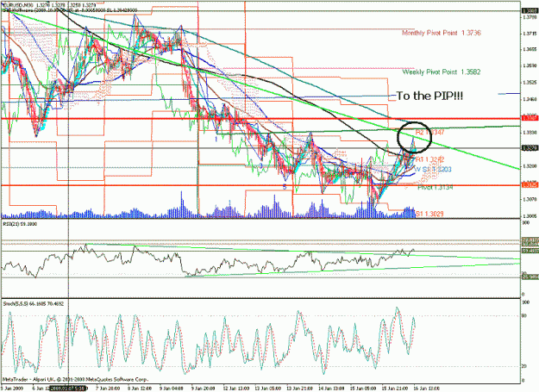Click the 1.3200 price scale value
539x392 pixels.
(x=530, y=165)
